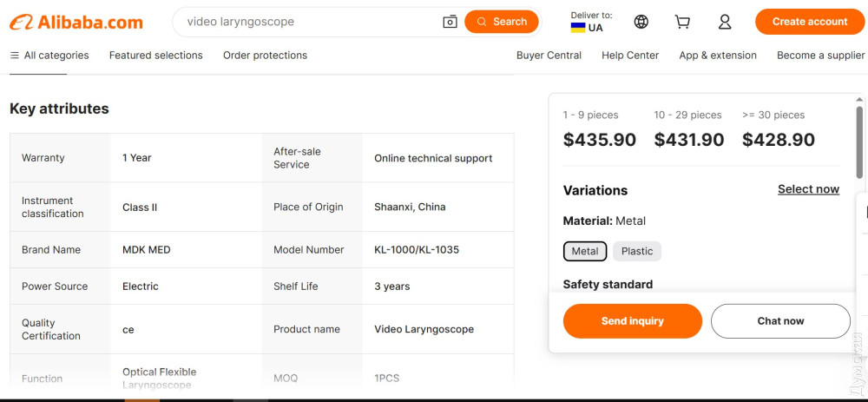Click the pricing panel scrollbar
868x402 pixels.
pyautogui.click(x=859, y=139)
